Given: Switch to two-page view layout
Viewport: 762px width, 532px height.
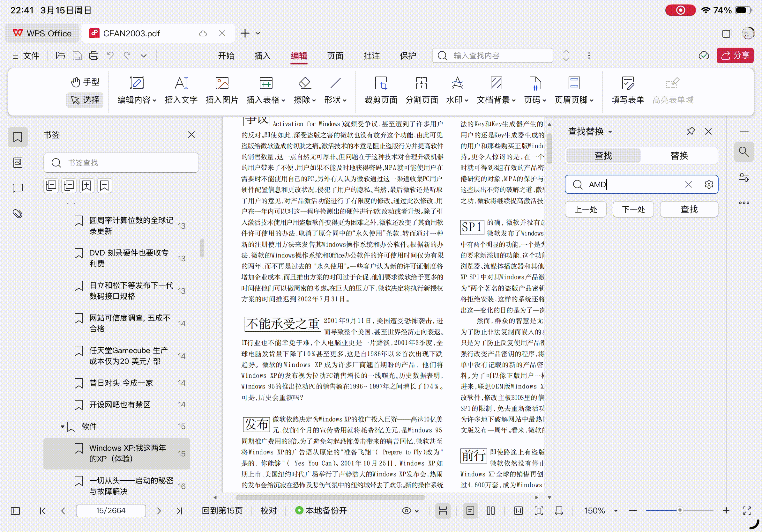Looking at the screenshot, I should 490,510.
